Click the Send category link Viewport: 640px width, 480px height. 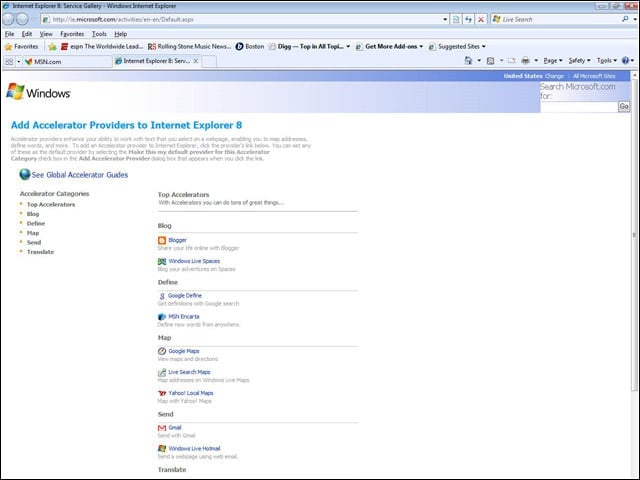34,242
